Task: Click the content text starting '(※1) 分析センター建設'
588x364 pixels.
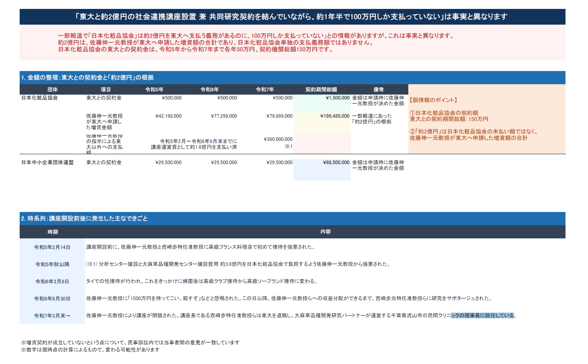Action: [x=239, y=264]
